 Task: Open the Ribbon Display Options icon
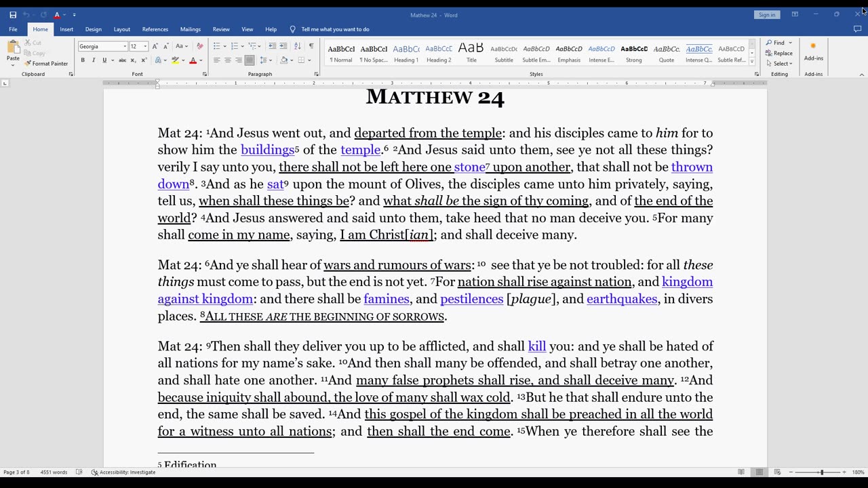tap(795, 14)
